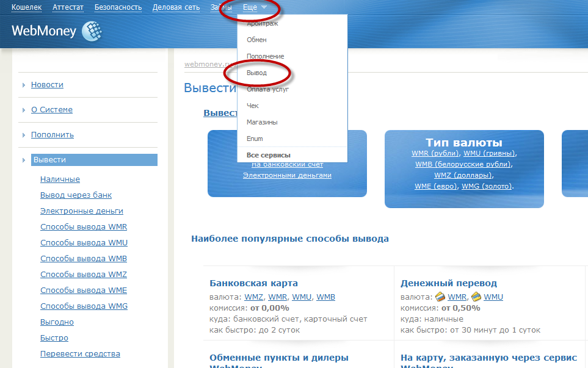
Task: Click WMR text link under Денежный перевод
Action: [457, 297]
